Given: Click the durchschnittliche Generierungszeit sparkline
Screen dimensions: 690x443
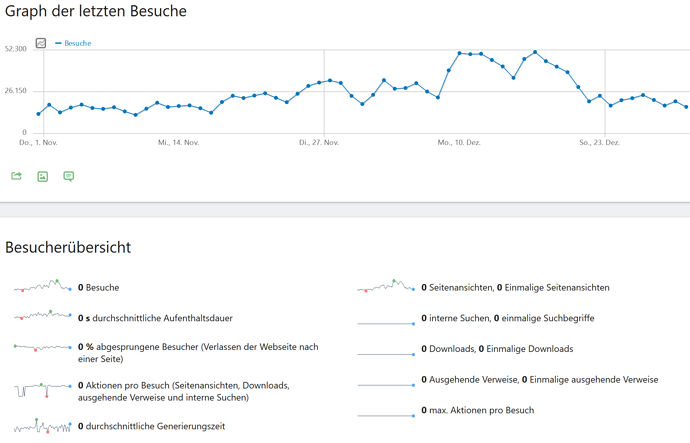Looking at the screenshot, I should tap(43, 426).
